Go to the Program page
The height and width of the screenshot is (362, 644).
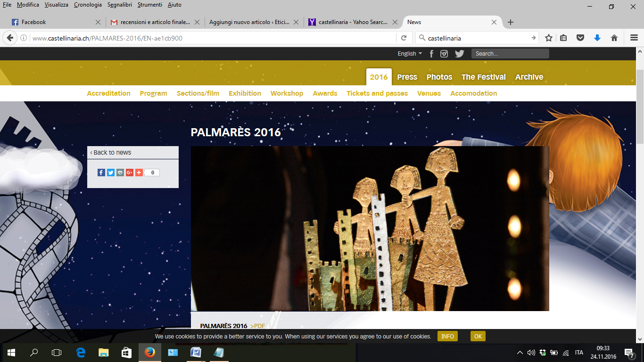[153, 93]
